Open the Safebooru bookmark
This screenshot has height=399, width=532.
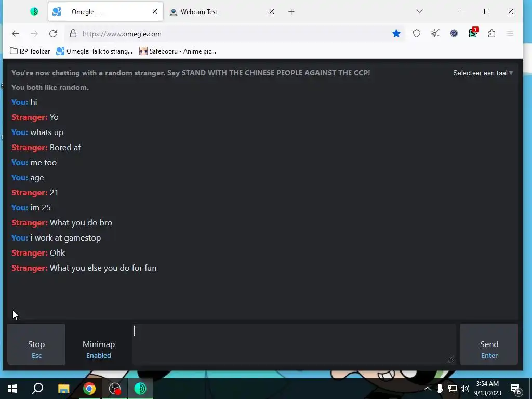click(178, 51)
